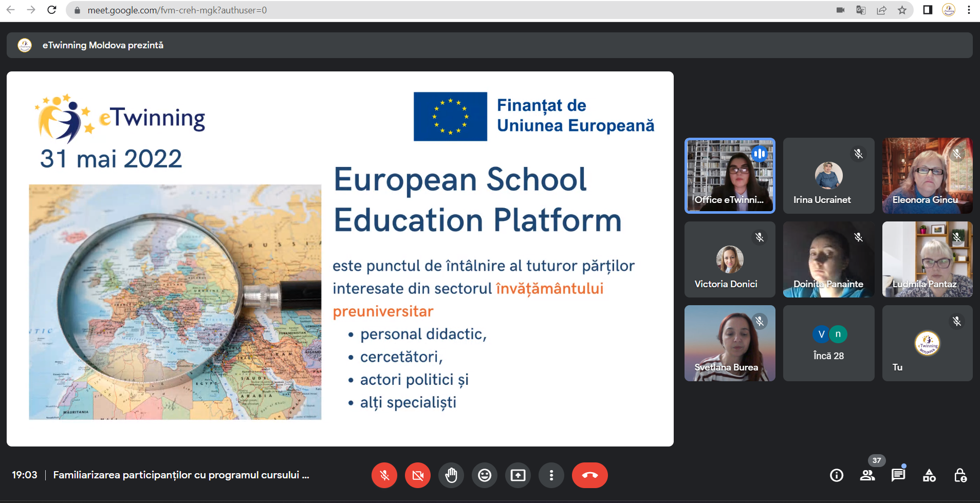Click muted mic icon on Eleonora Gincu

pos(957,154)
